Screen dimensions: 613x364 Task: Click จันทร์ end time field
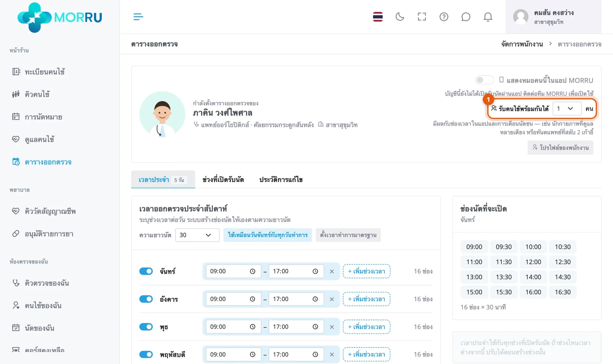(x=296, y=271)
